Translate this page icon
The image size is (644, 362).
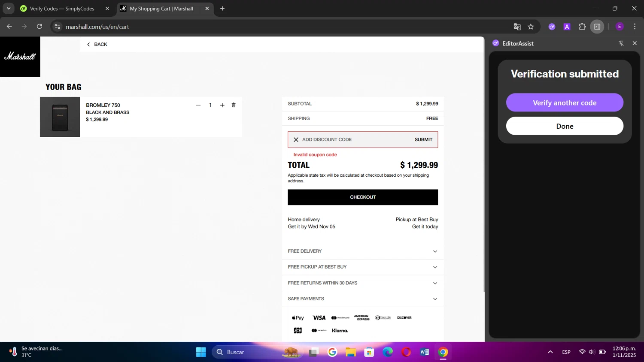point(517,27)
